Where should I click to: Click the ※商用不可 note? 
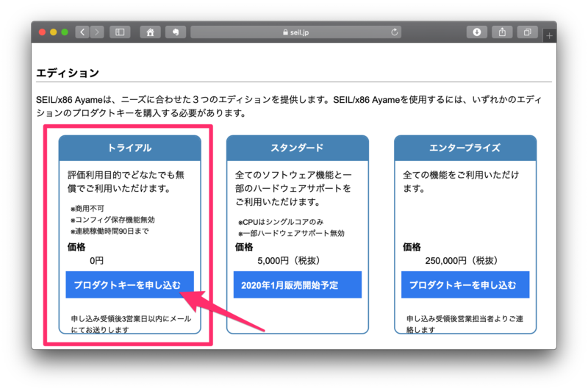(x=87, y=209)
